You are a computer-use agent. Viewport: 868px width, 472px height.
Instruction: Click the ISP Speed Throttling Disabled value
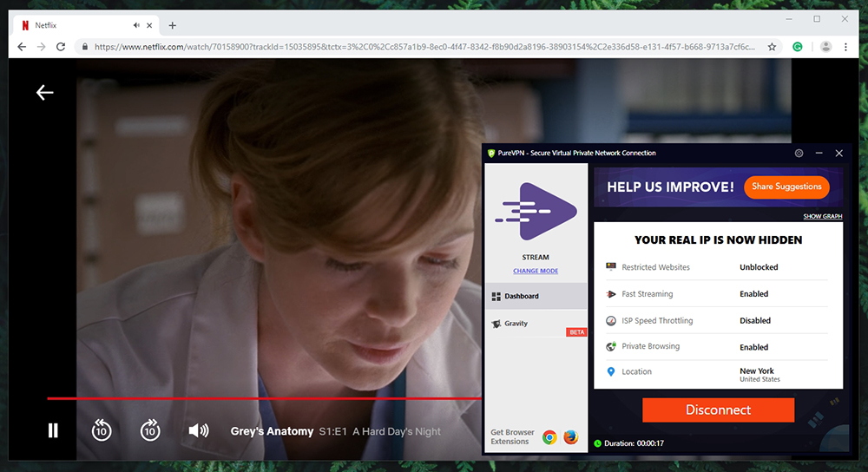point(755,320)
